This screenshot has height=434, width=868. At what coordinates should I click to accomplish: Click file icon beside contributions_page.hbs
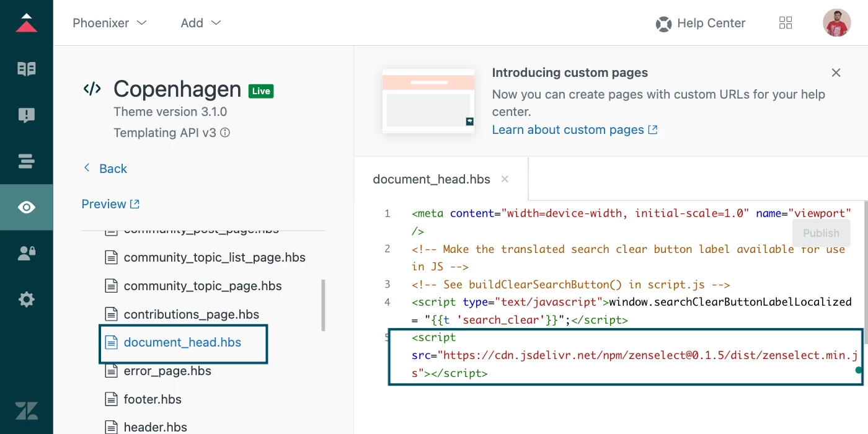tap(111, 314)
